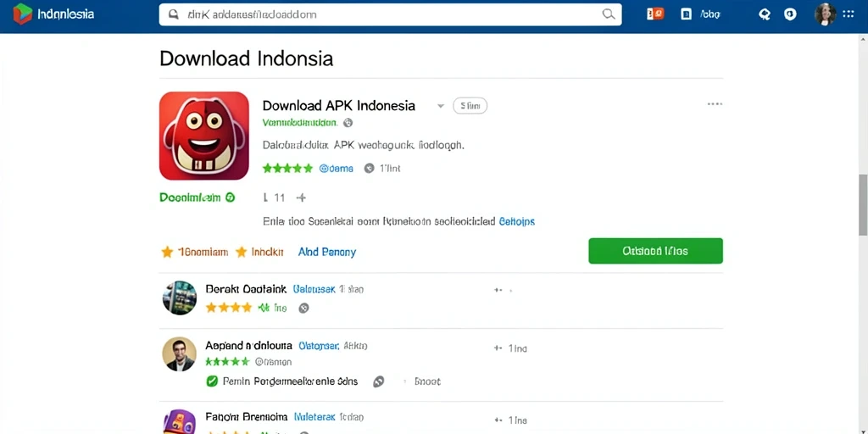The height and width of the screenshot is (434, 868).
Task: Click the green circle icon under app icon
Action: 231,197
